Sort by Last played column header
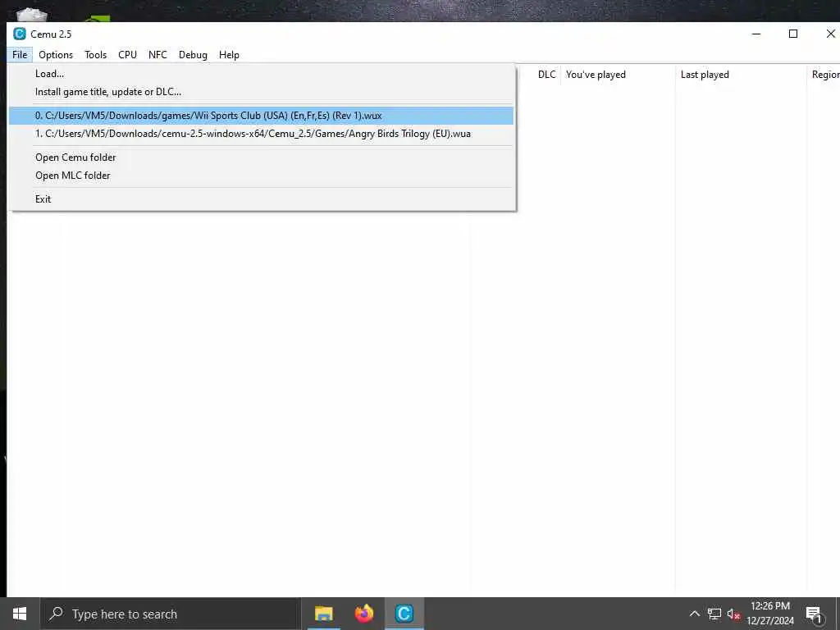This screenshot has width=840, height=630. (741, 75)
